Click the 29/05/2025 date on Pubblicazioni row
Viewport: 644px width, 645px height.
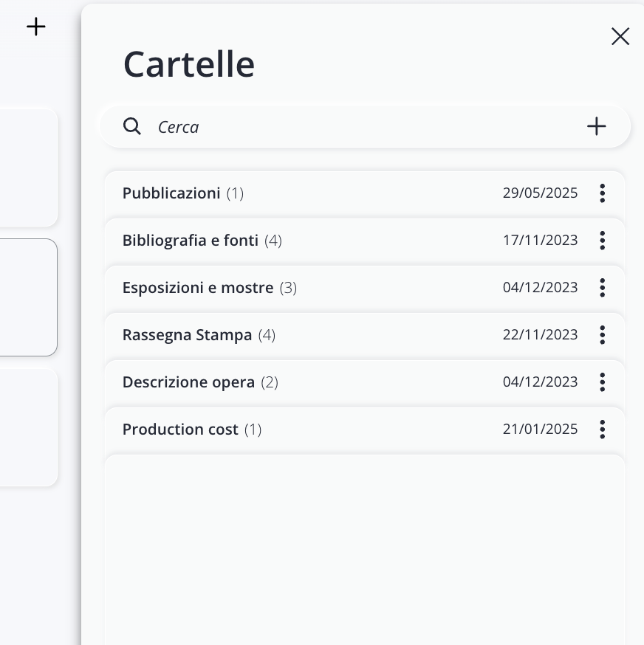pos(540,193)
